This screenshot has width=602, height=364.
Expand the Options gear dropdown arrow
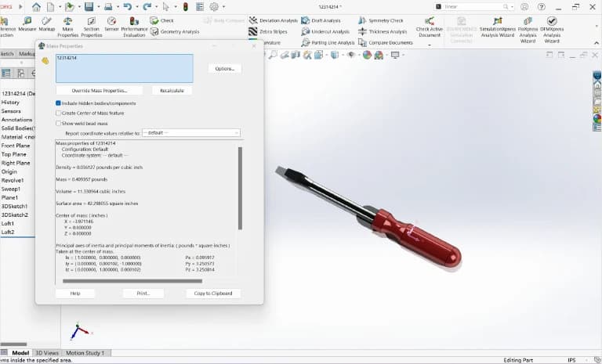click(224, 6)
